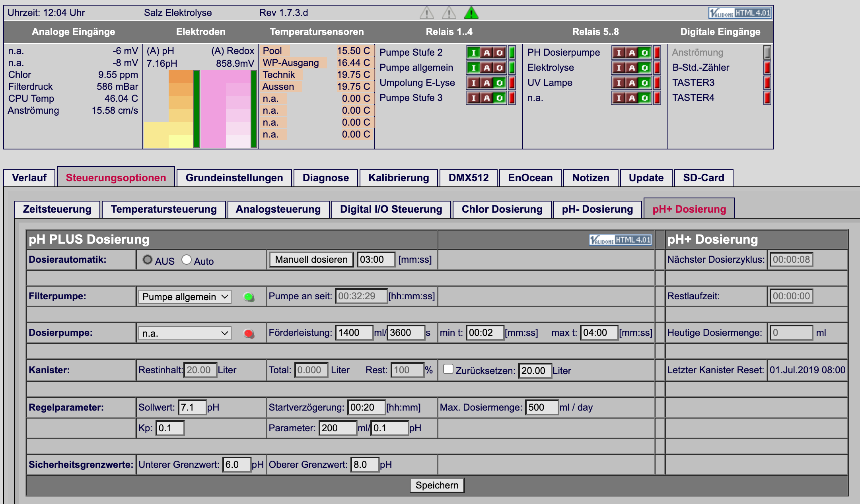Click the Startverzögerung field showing 00:20
Screen dimensions: 860x504
click(366, 407)
